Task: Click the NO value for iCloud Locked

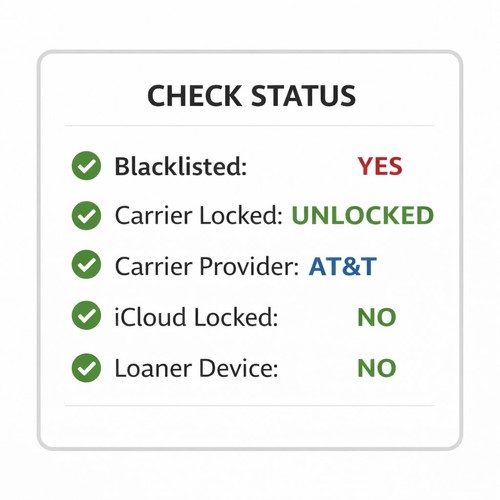Action: coord(377,317)
